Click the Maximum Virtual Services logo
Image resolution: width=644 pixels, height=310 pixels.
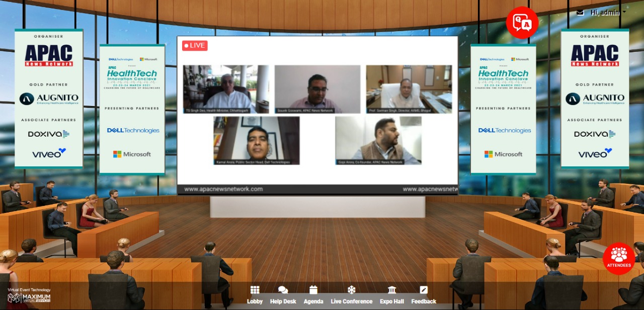click(29, 298)
